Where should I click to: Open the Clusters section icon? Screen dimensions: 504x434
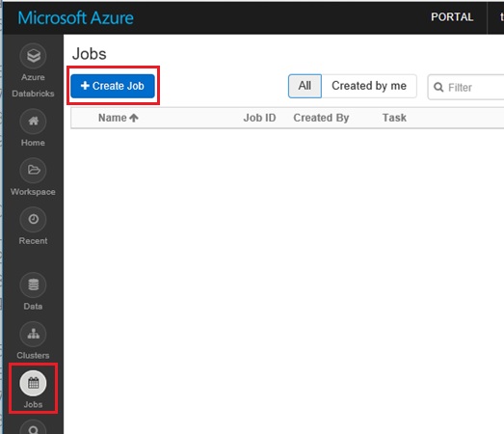[x=33, y=334]
